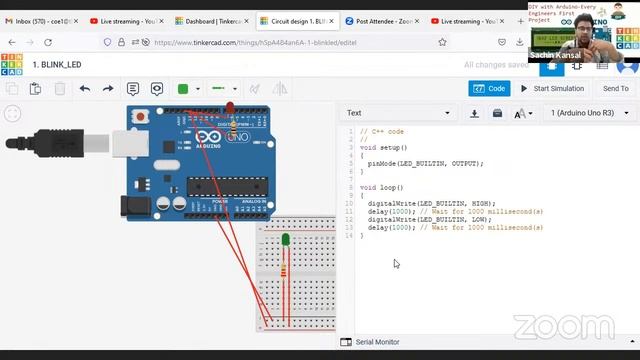
Task: Click the Schematic view icon
Action: (x=577, y=66)
